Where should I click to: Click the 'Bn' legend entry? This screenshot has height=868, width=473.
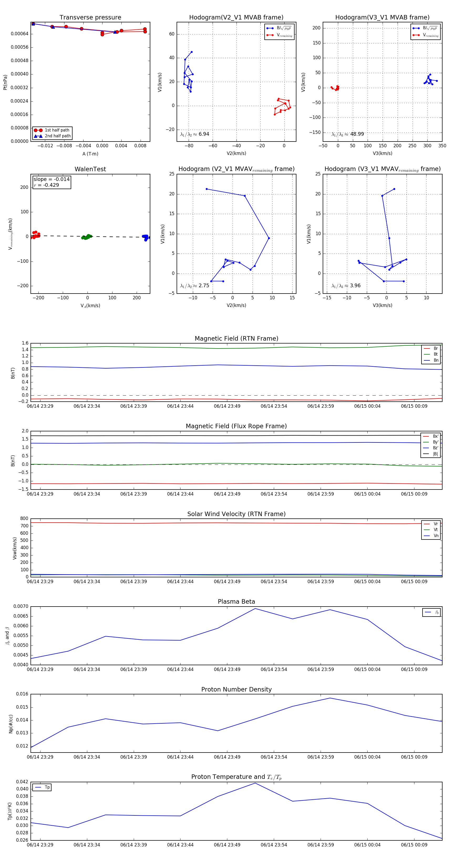point(431,360)
